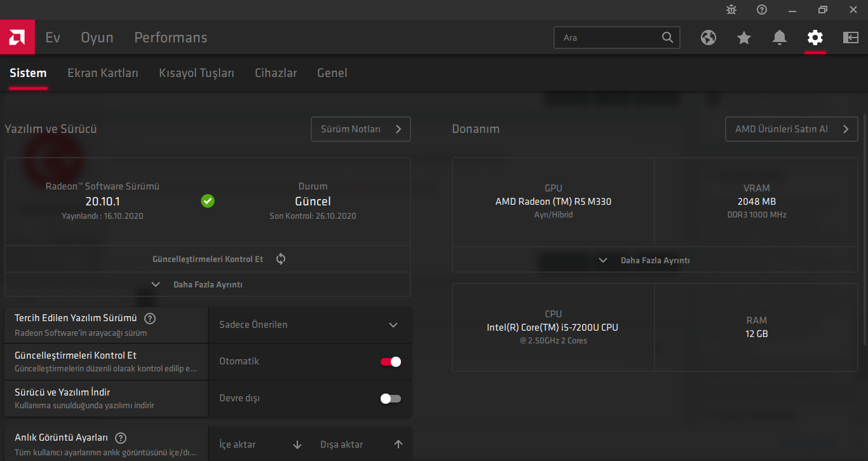Image resolution: width=868 pixels, height=461 pixels.
Task: Switch to Genel tab
Action: 332,73
